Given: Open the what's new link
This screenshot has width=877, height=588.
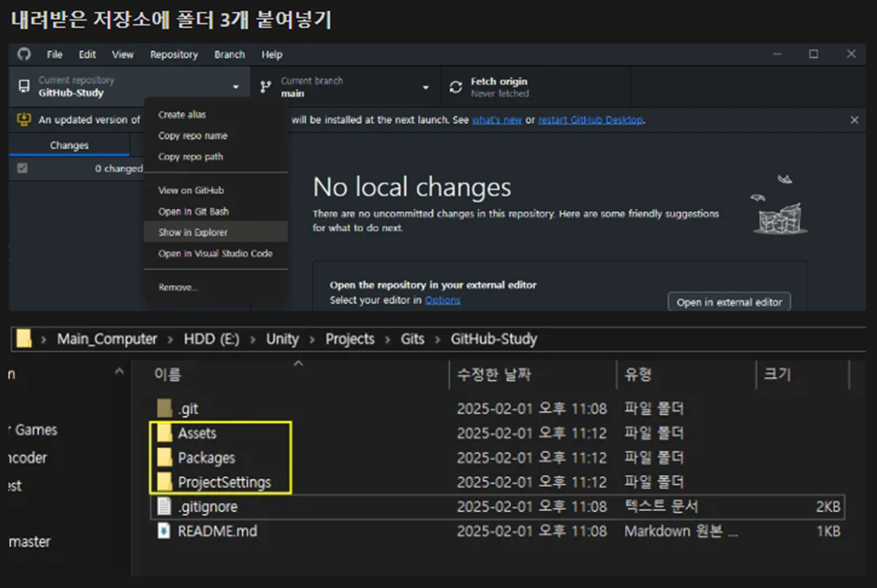Looking at the screenshot, I should point(497,120).
